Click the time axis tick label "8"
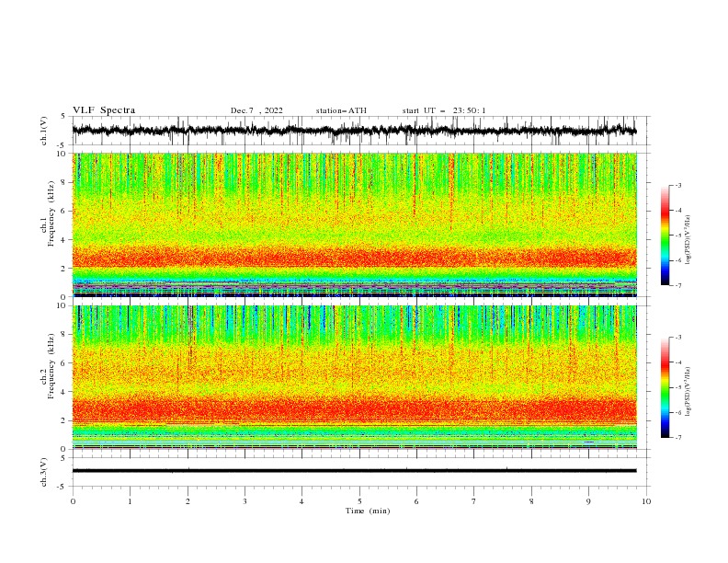728x563 pixels. pyautogui.click(x=531, y=501)
